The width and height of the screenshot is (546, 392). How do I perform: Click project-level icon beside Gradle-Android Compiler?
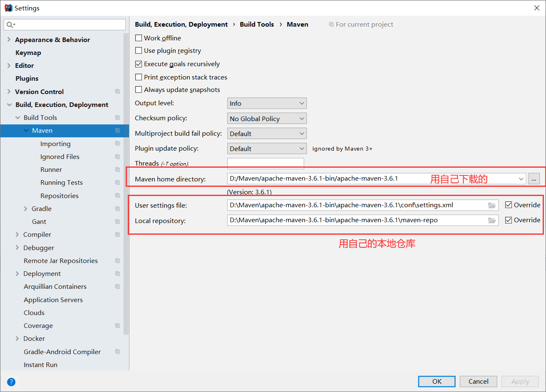click(x=118, y=352)
